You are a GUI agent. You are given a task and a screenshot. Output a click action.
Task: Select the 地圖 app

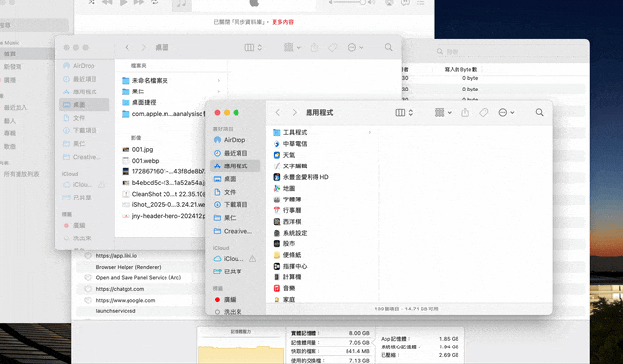(x=284, y=189)
